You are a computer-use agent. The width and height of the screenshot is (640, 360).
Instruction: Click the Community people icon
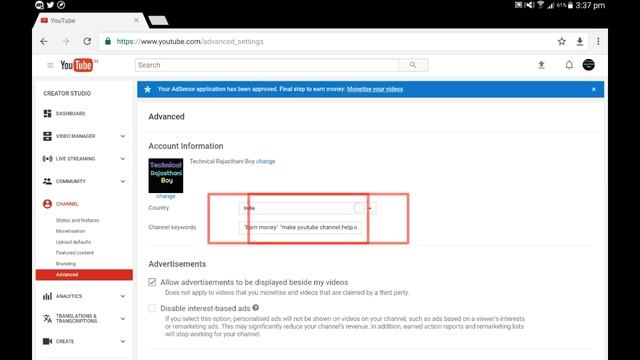coord(47,181)
